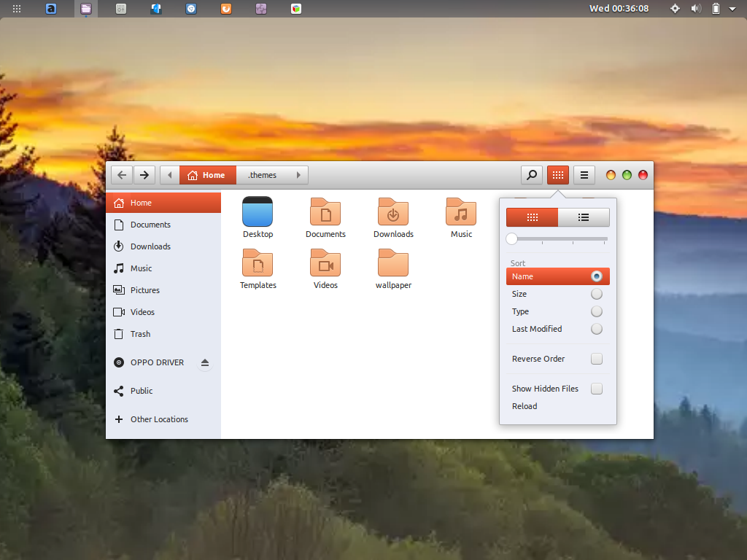Open the blue circular browser icon in top bar
This screenshot has height=560, width=747.
(191, 9)
